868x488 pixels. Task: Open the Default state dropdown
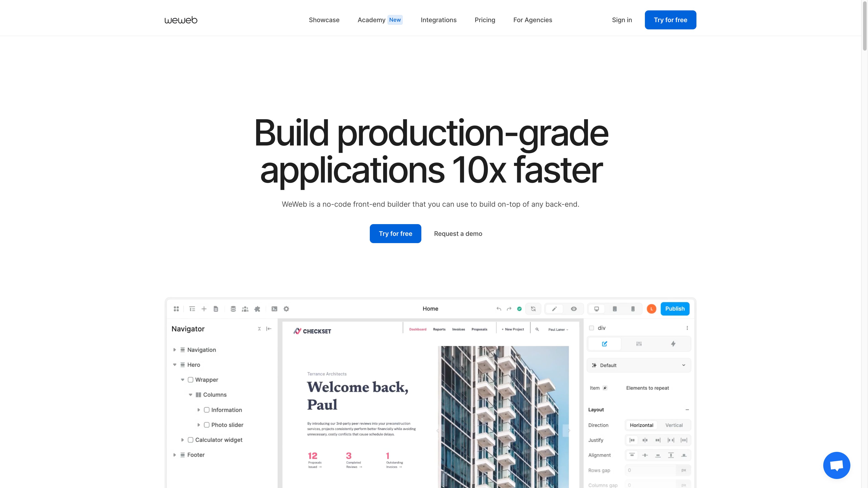(639, 365)
